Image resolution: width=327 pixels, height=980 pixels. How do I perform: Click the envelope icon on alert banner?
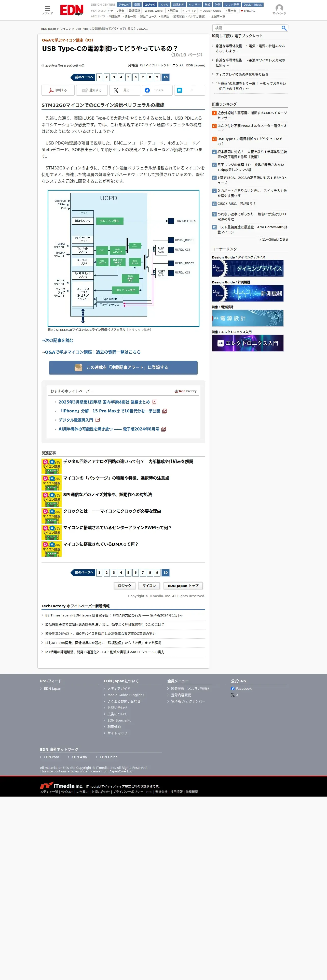coord(78,367)
